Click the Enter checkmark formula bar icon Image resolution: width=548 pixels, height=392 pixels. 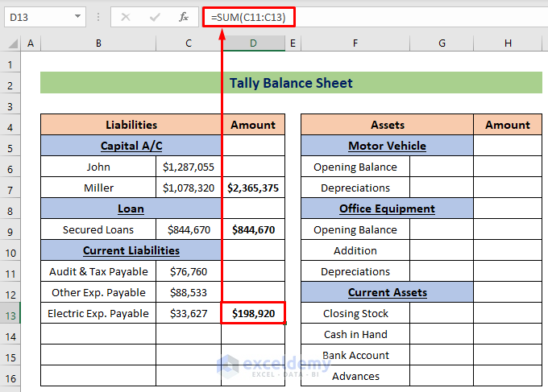[x=155, y=16]
